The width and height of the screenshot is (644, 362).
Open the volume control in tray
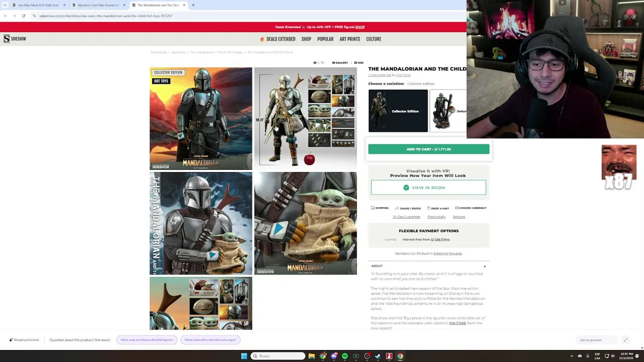click(612, 356)
